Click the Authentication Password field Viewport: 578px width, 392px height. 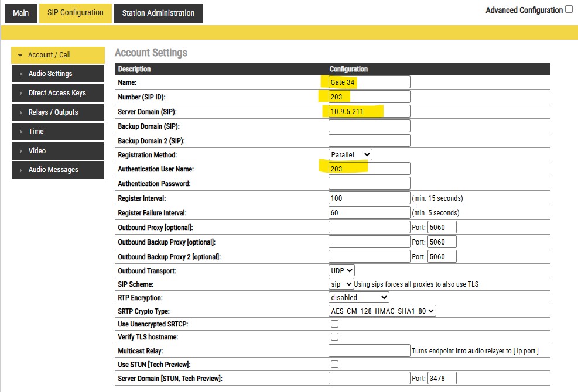pyautogui.click(x=369, y=184)
